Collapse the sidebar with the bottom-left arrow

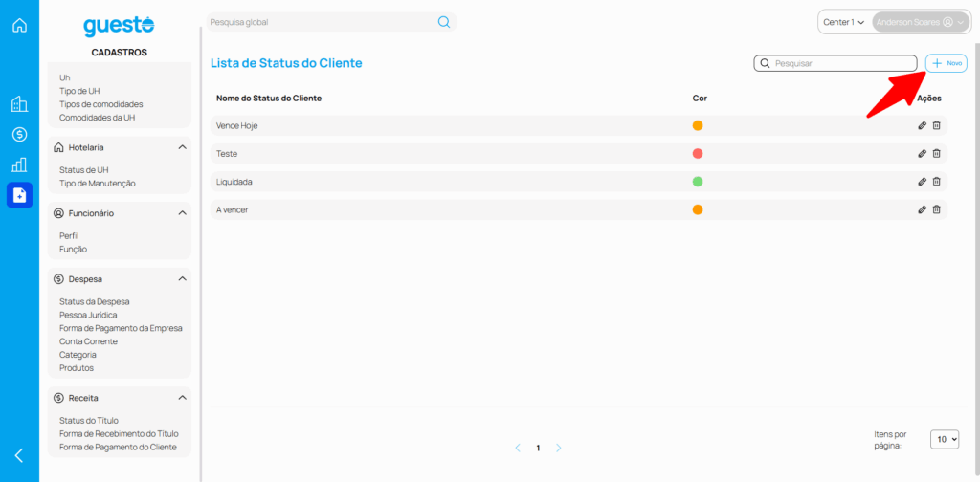point(19,455)
